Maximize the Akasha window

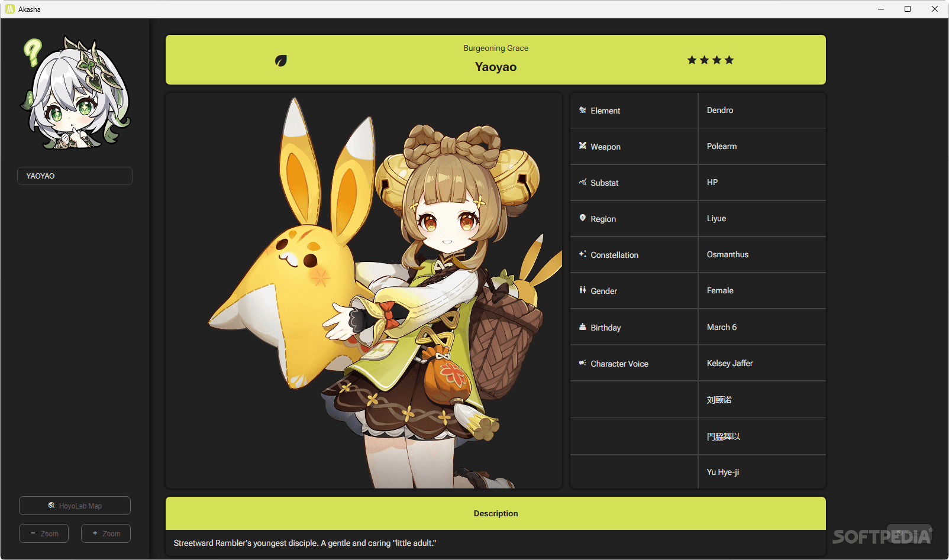coord(908,9)
